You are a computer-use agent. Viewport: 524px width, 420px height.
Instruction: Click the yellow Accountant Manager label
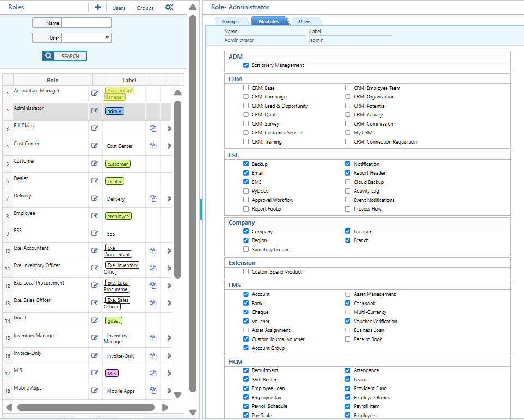coord(119,93)
